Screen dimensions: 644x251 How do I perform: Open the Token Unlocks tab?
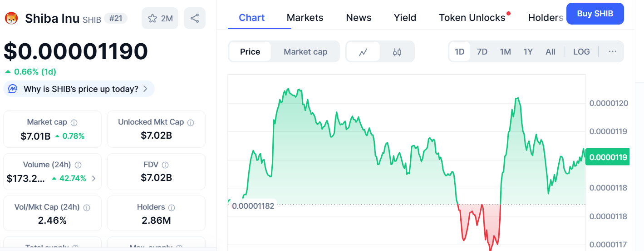point(472,18)
